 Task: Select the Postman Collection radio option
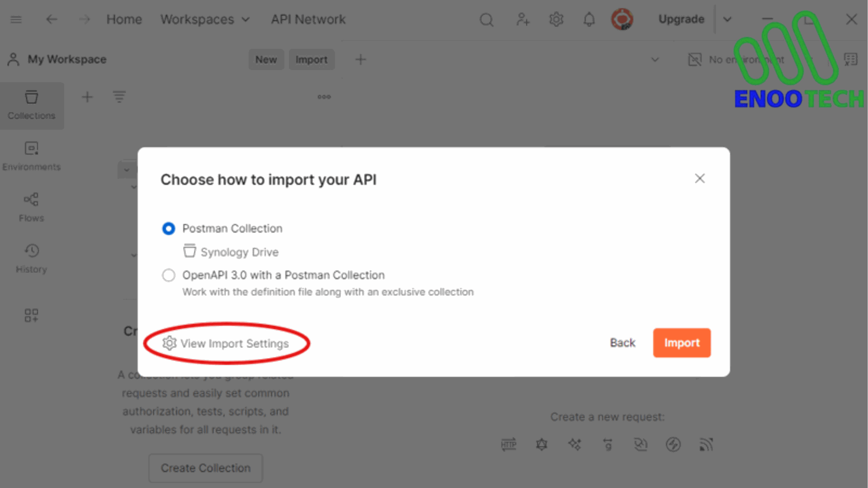169,229
